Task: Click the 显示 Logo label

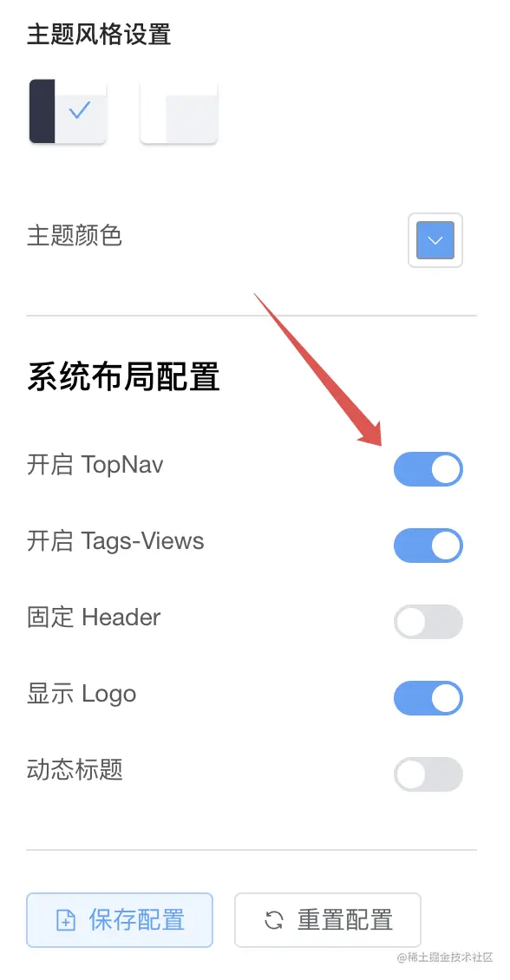Action: 82,695
